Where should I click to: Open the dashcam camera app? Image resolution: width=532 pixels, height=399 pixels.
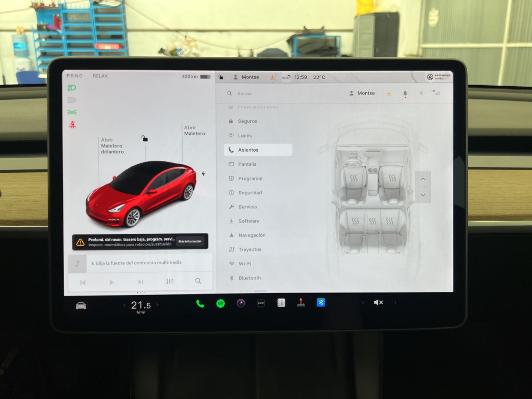(x=241, y=303)
